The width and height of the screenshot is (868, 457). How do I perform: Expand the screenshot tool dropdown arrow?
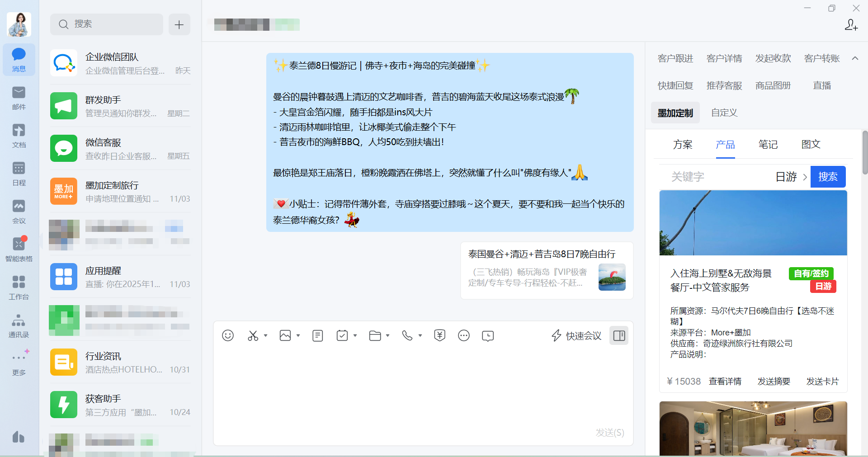[x=266, y=335]
